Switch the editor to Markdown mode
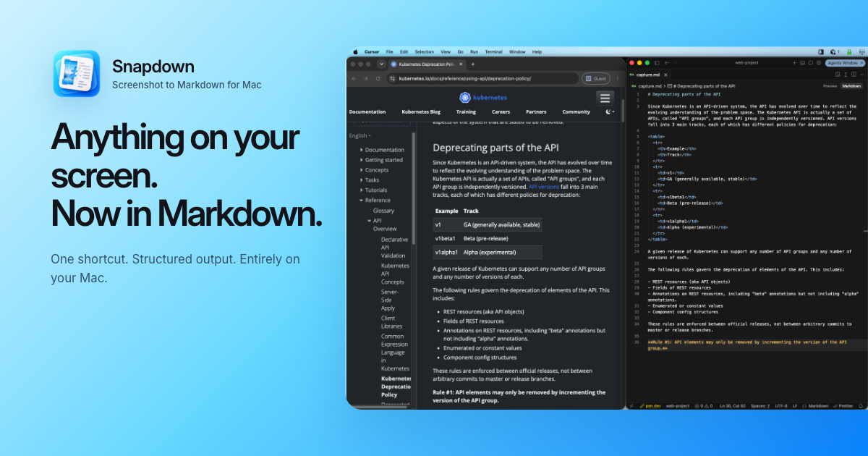The height and width of the screenshot is (456, 868). point(851,86)
